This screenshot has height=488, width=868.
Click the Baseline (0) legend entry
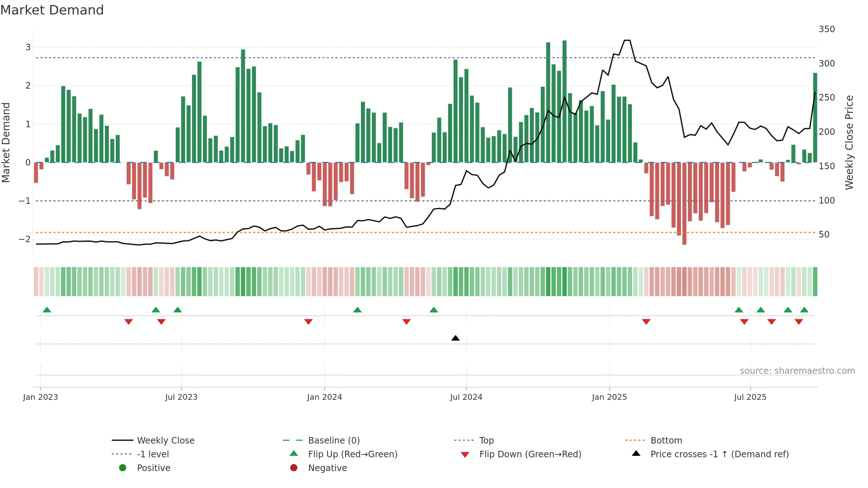[x=321, y=440]
